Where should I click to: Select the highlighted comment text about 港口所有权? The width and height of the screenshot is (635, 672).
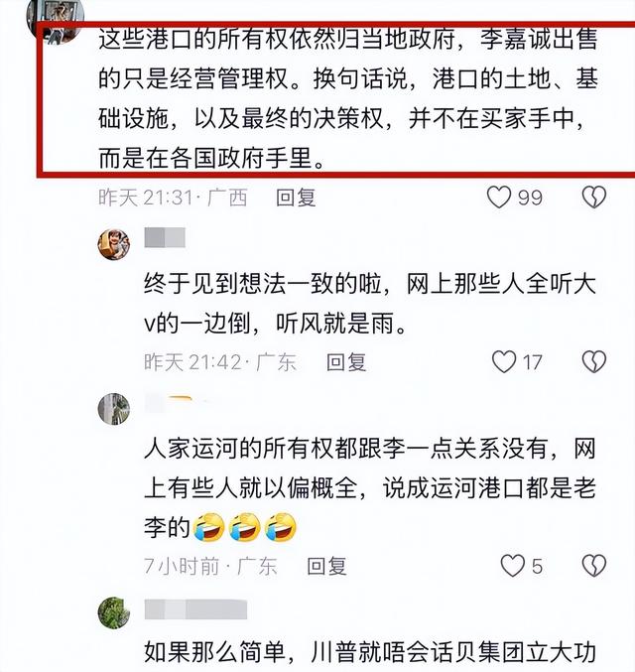348,98
